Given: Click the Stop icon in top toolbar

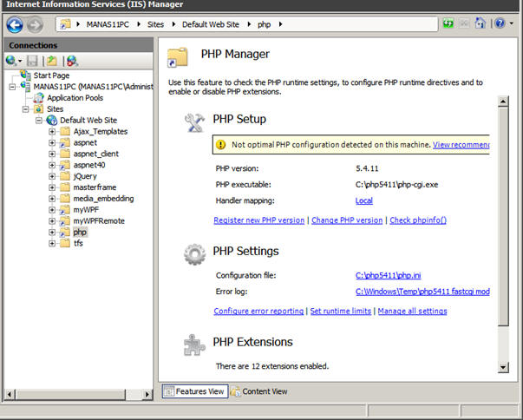Looking at the screenshot, I should point(464,23).
